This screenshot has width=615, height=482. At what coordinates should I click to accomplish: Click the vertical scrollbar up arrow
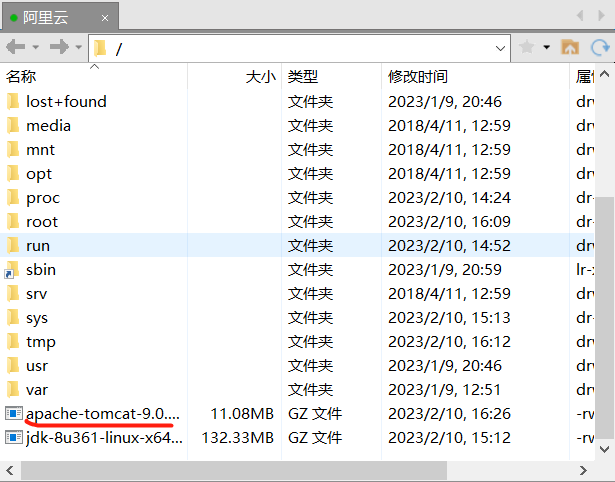click(x=604, y=74)
